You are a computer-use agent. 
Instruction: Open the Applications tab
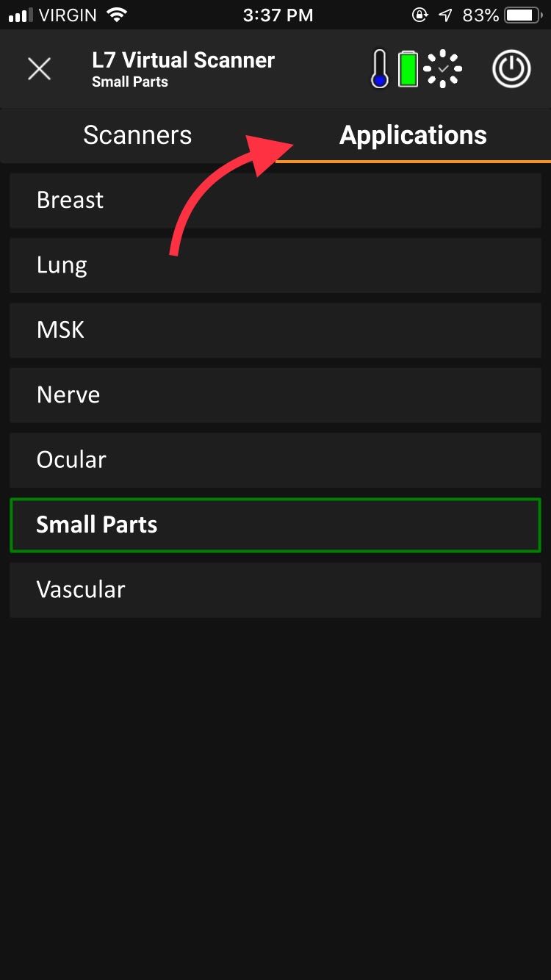point(413,135)
